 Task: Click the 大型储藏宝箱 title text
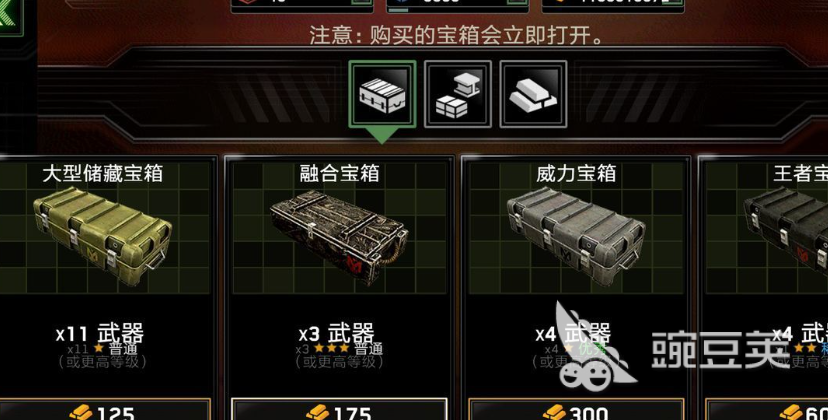point(103,173)
